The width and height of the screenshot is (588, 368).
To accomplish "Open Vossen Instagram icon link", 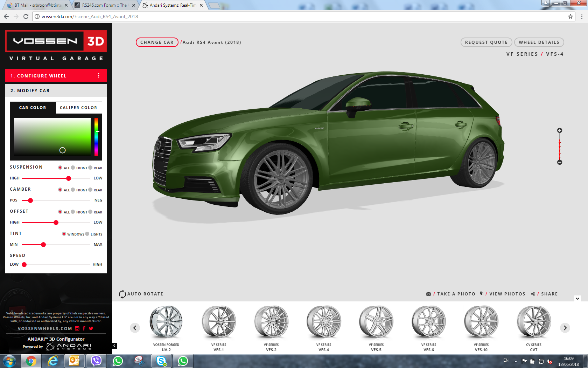I will pyautogui.click(x=77, y=328).
